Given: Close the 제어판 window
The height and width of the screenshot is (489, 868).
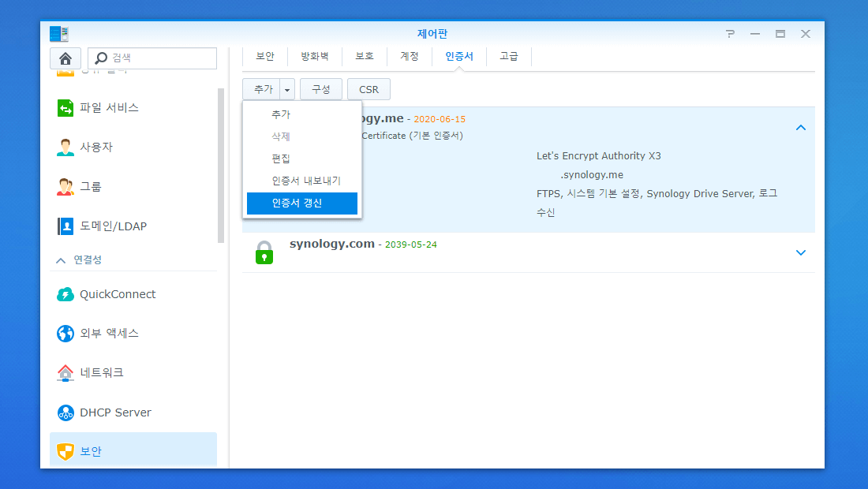Looking at the screenshot, I should click(x=806, y=34).
